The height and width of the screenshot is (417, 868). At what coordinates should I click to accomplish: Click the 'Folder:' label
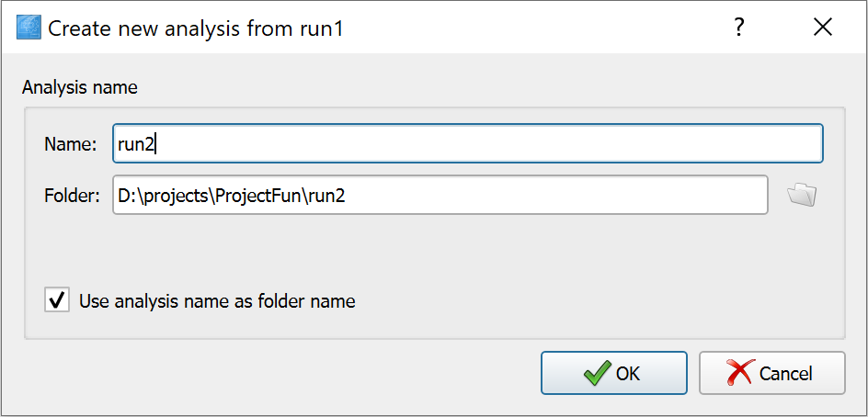[x=72, y=196]
